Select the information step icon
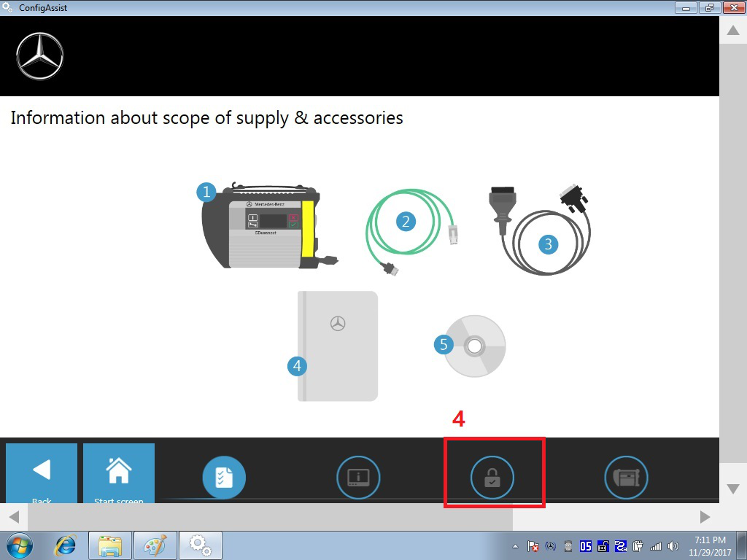Screen dimensions: 747x560 tap(358, 478)
